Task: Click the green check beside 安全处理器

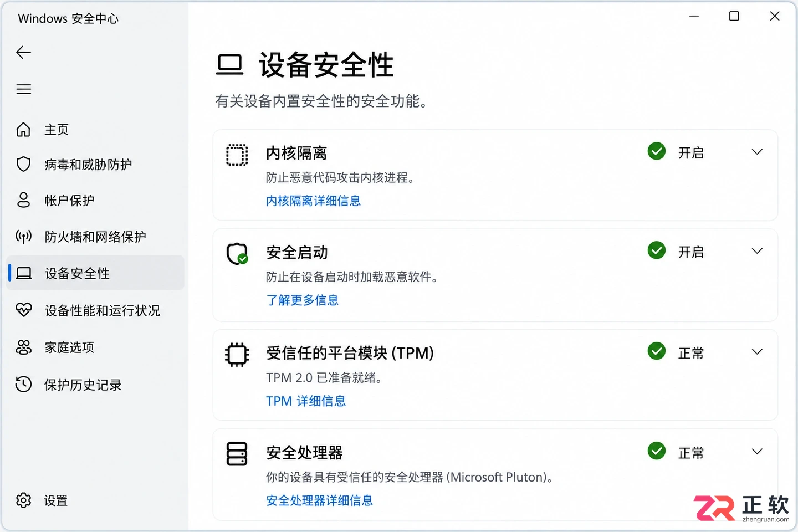Action: click(657, 451)
